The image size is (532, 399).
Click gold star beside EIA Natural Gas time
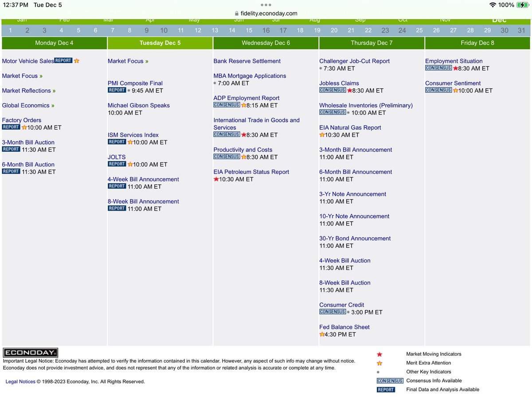[x=322, y=135]
